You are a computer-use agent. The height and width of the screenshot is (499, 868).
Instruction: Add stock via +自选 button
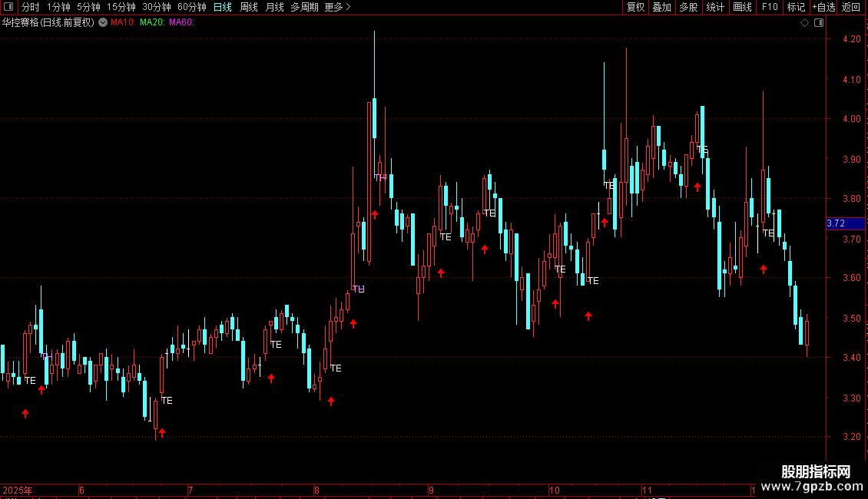coord(823,7)
